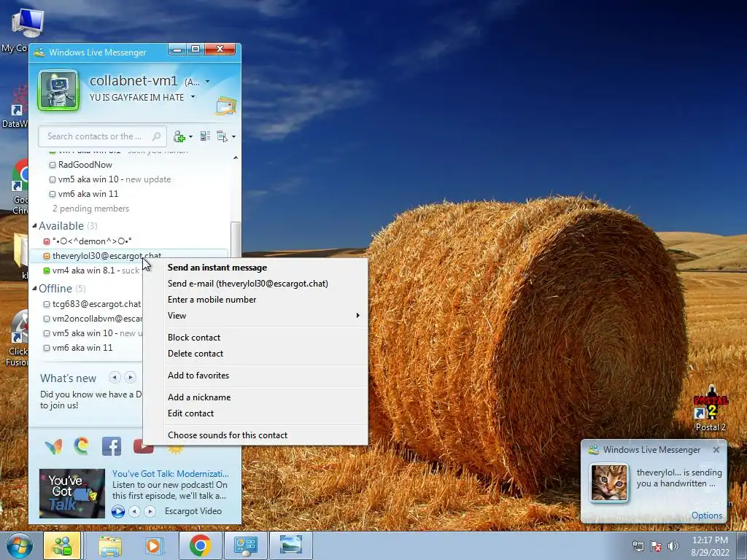Play the Escargot Video
747x560 pixels.
(117, 511)
